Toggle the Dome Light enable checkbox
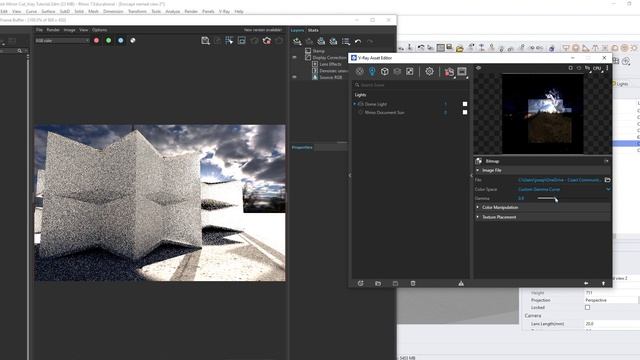640x360 pixels. click(465, 104)
